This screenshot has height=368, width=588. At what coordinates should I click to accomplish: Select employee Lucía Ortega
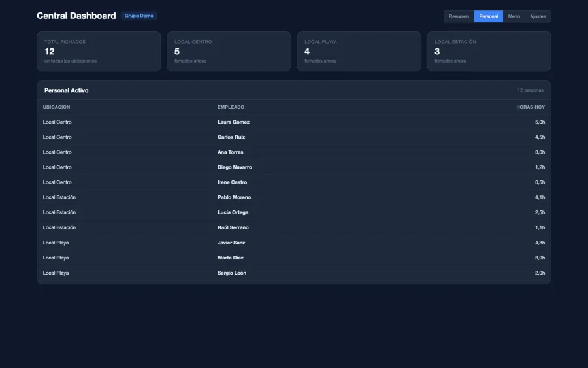233,212
